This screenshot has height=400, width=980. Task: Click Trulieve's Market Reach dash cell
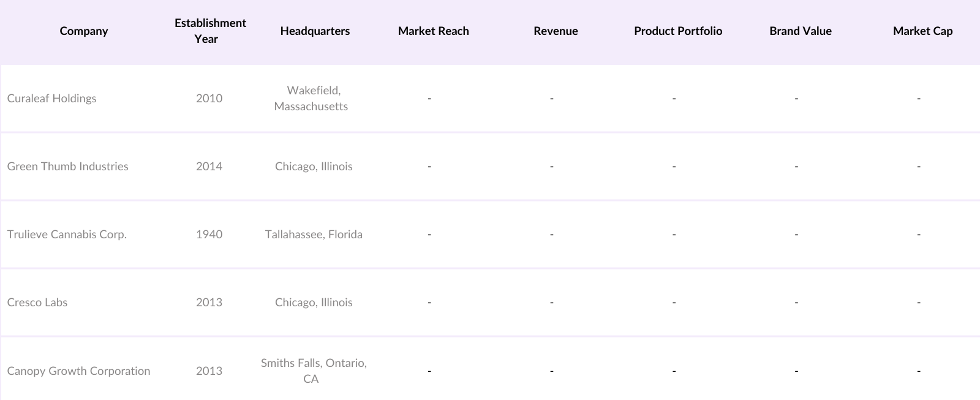point(429,235)
